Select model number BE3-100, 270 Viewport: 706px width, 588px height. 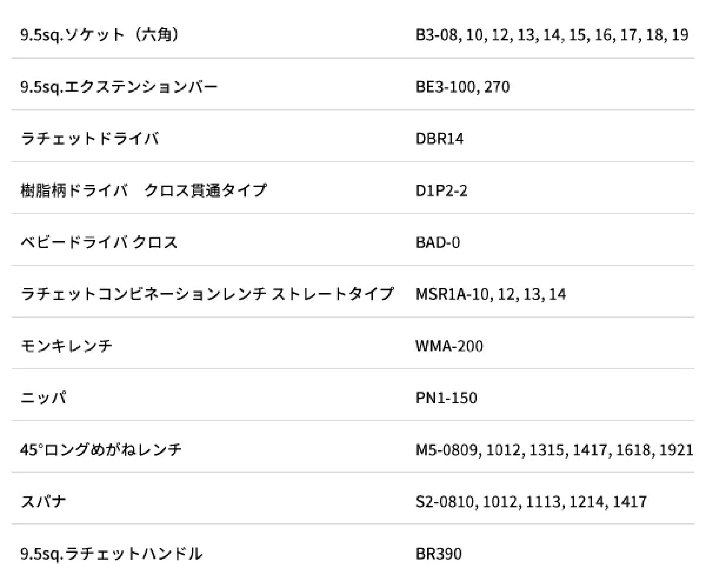click(462, 87)
